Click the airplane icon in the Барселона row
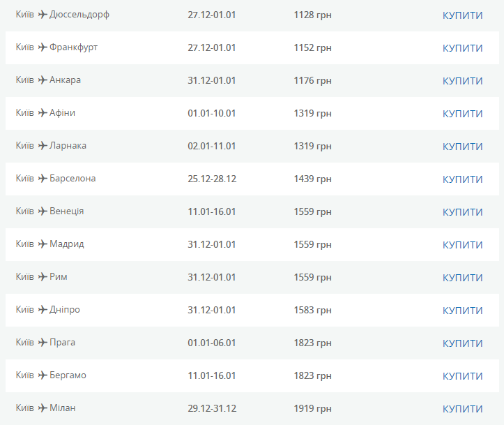The height and width of the screenshot is (425, 504). click(42, 179)
